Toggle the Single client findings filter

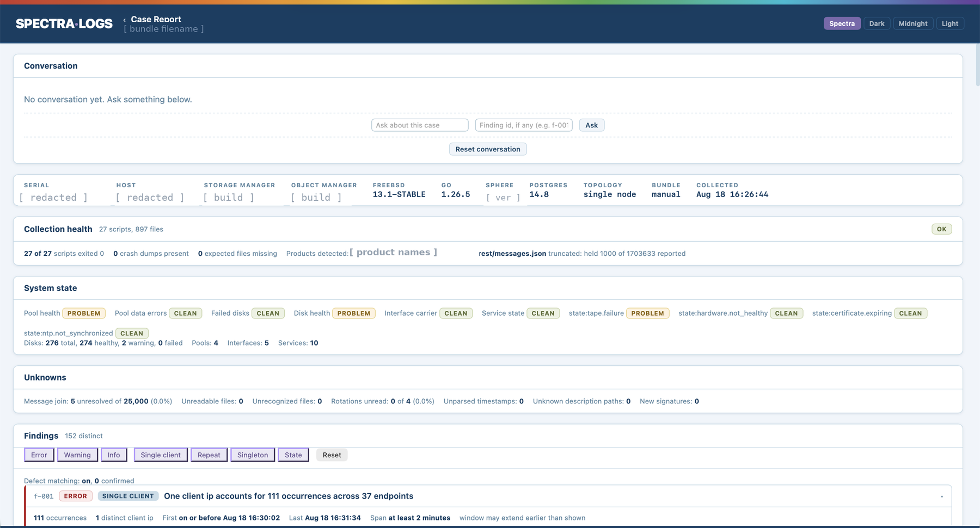pos(161,455)
